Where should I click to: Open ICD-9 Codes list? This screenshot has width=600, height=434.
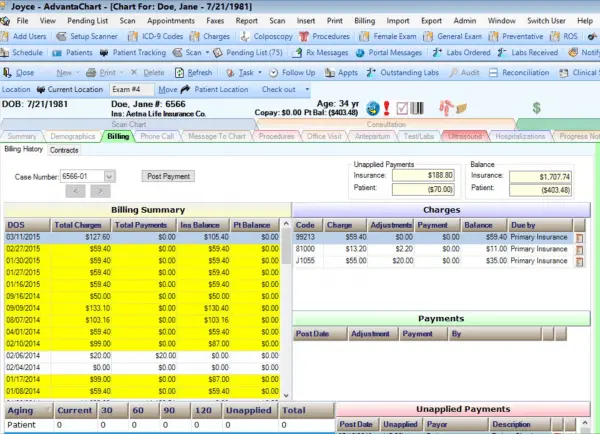click(x=156, y=37)
